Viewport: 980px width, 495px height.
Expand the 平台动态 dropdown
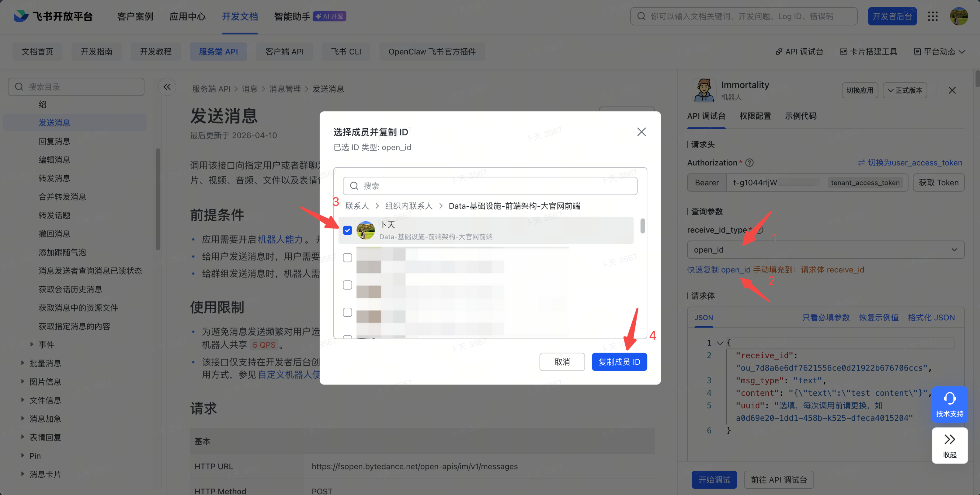pos(940,51)
